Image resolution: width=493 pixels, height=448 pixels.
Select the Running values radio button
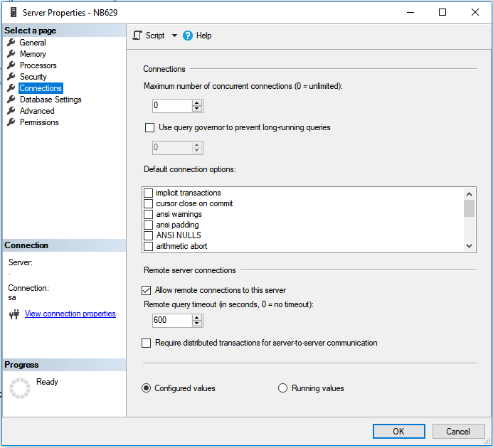[x=282, y=388]
